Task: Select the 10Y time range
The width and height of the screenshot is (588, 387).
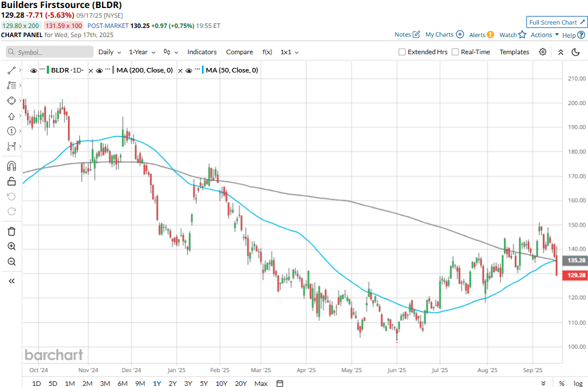Action: (x=222, y=383)
